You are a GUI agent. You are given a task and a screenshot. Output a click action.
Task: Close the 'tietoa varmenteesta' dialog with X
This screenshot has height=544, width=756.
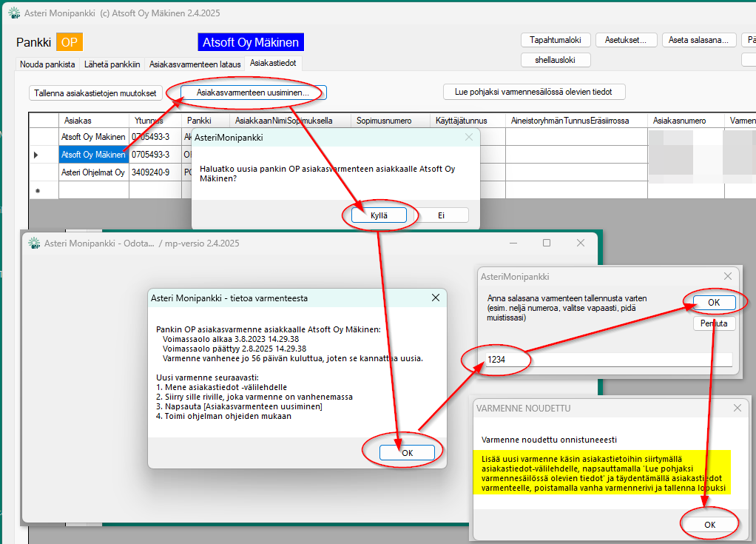click(436, 298)
